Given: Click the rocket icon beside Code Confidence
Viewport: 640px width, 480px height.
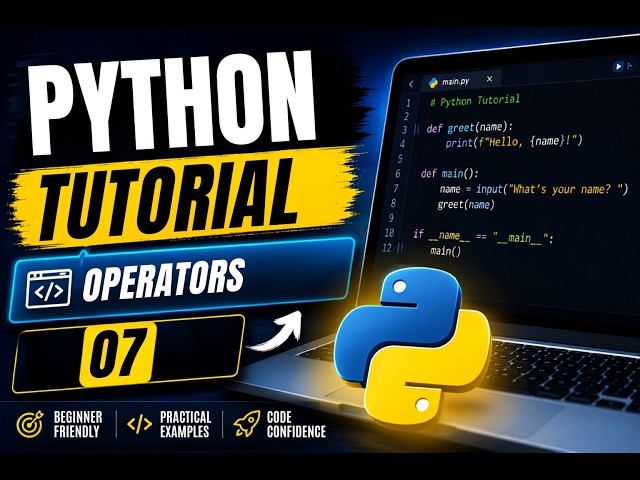Looking at the screenshot, I should (x=247, y=424).
